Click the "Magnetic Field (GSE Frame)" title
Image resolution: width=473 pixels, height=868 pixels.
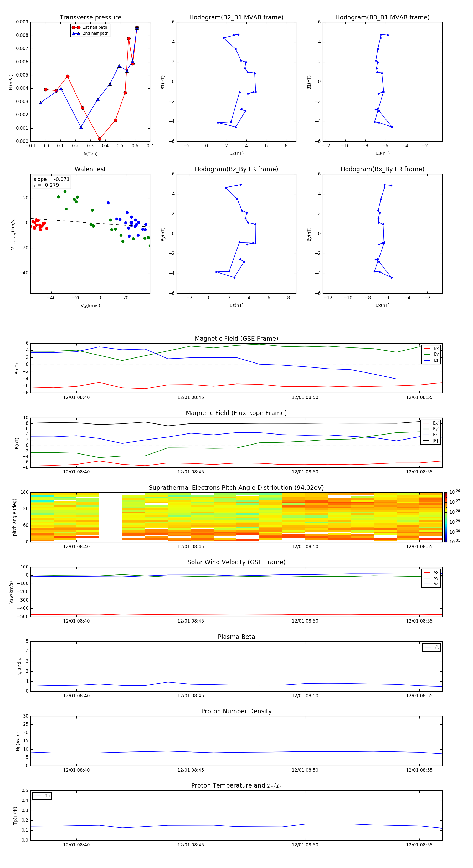coord(236,339)
